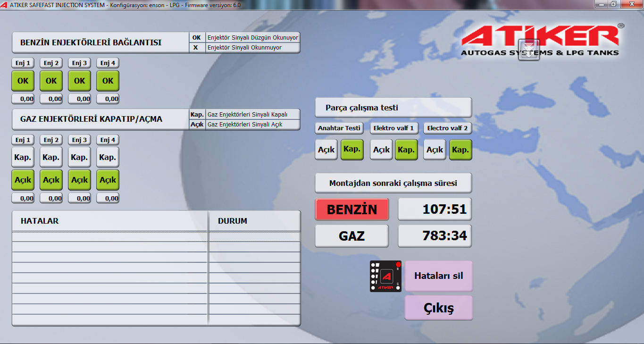Click the gas time value 783:34
This screenshot has height=344, width=644.
pos(435,236)
